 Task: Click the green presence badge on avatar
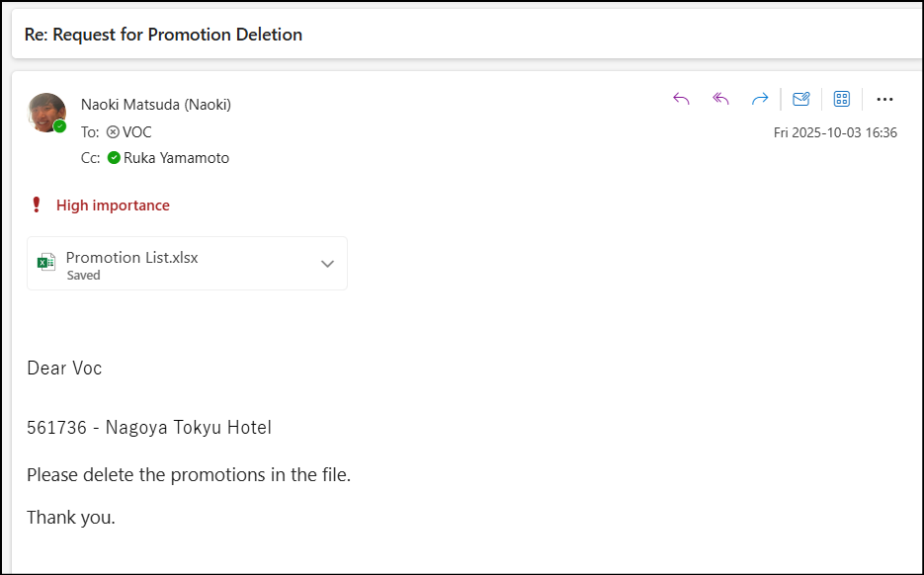(60, 126)
